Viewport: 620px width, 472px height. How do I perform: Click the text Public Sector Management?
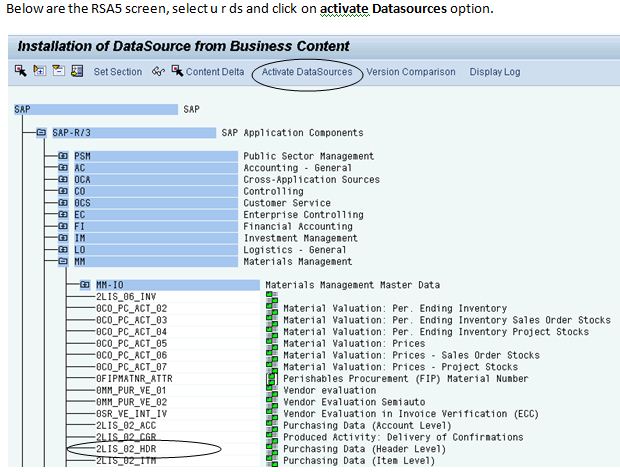[x=308, y=156]
